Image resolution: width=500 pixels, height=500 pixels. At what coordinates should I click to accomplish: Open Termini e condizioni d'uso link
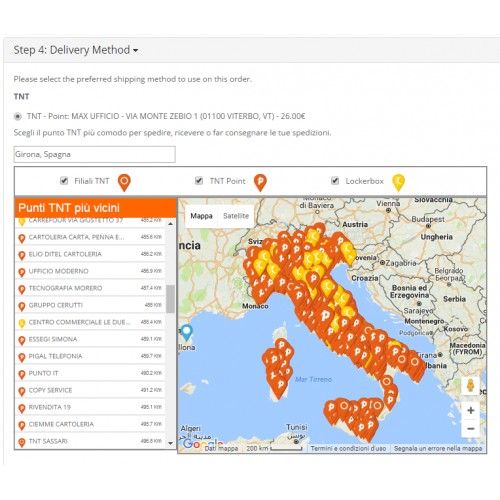(348, 449)
